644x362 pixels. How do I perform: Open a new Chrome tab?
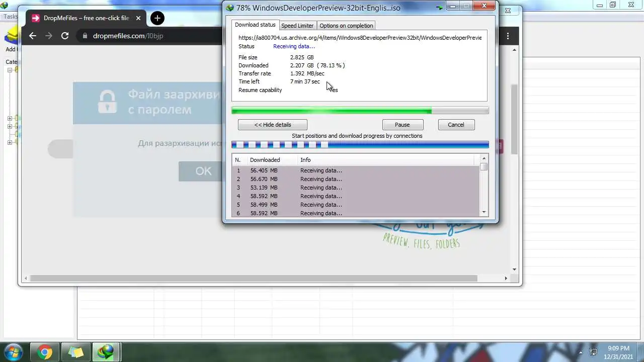coord(157,18)
